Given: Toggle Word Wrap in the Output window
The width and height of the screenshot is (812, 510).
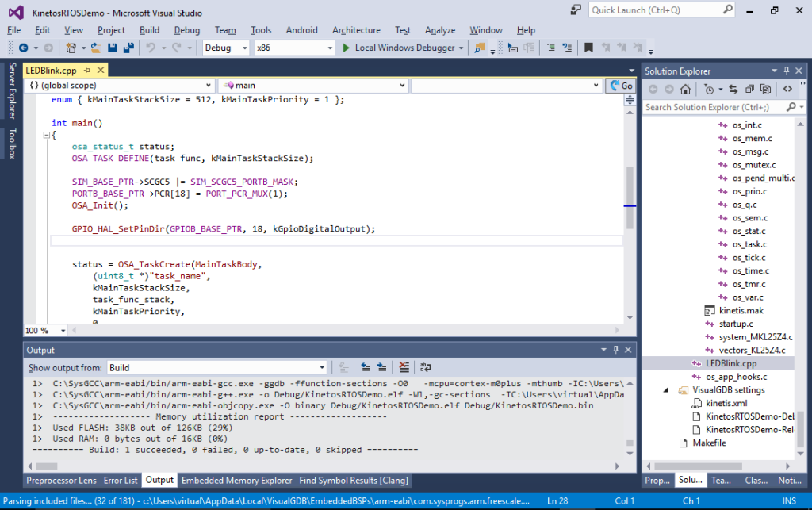Looking at the screenshot, I should 425,366.
